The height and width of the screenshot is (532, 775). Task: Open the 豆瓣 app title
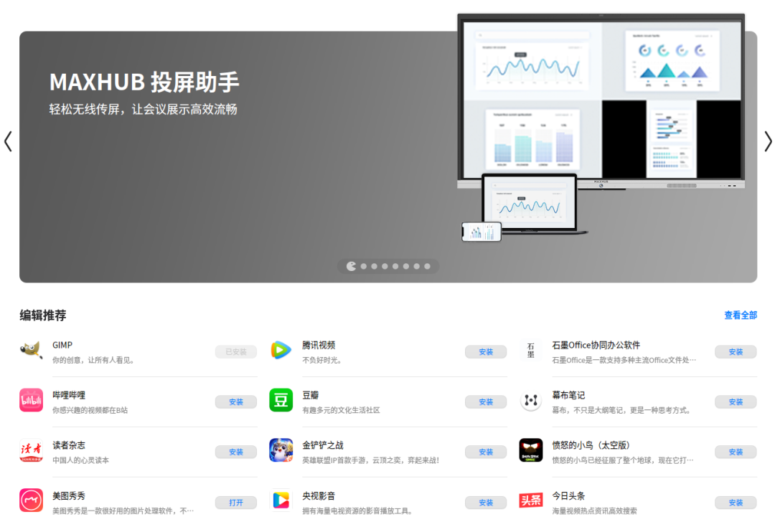[x=311, y=395]
